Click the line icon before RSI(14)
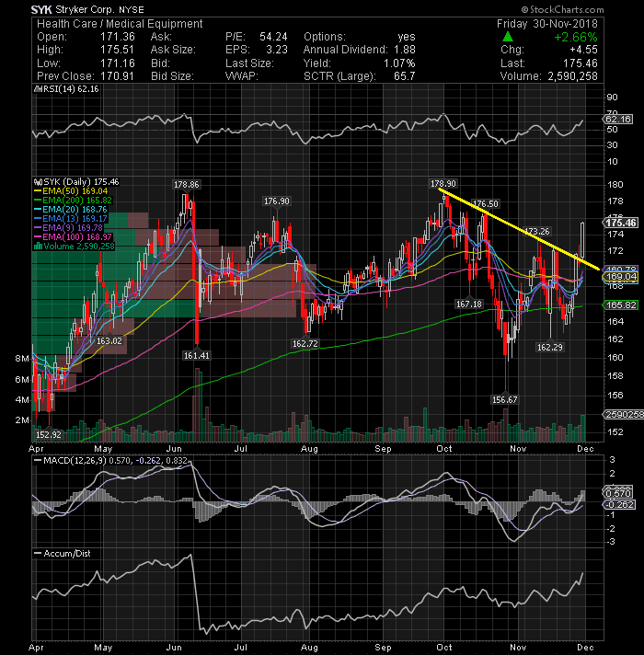 tap(38, 89)
